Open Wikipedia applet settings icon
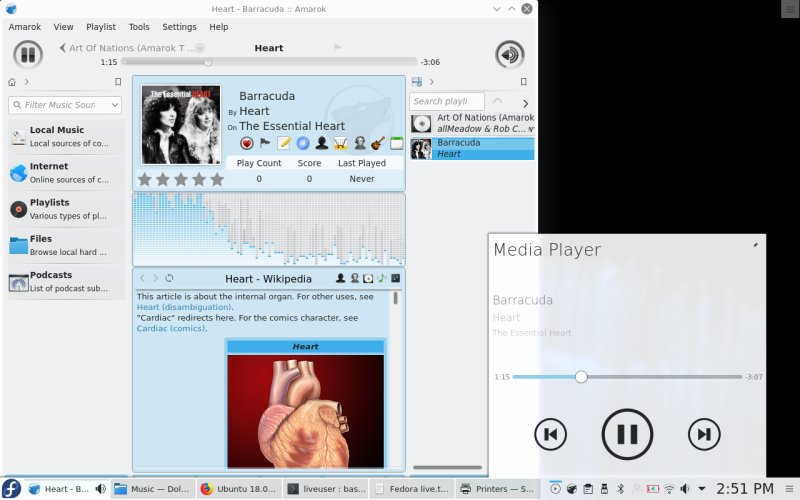800x500 pixels. (395, 278)
